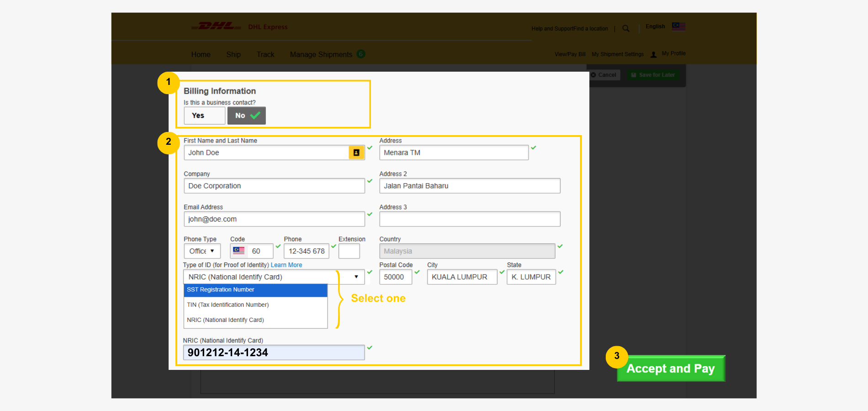Click the Company field
This screenshot has height=411, width=868.
click(274, 186)
